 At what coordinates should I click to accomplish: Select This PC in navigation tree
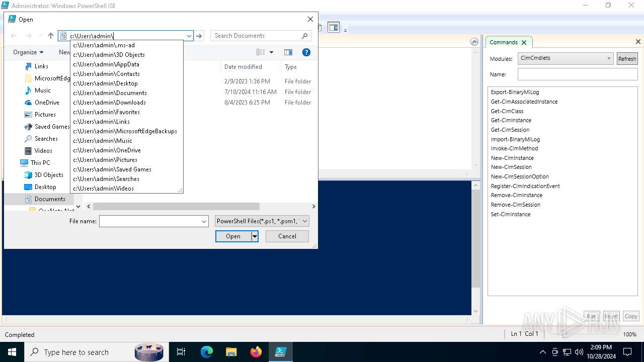[x=40, y=163]
